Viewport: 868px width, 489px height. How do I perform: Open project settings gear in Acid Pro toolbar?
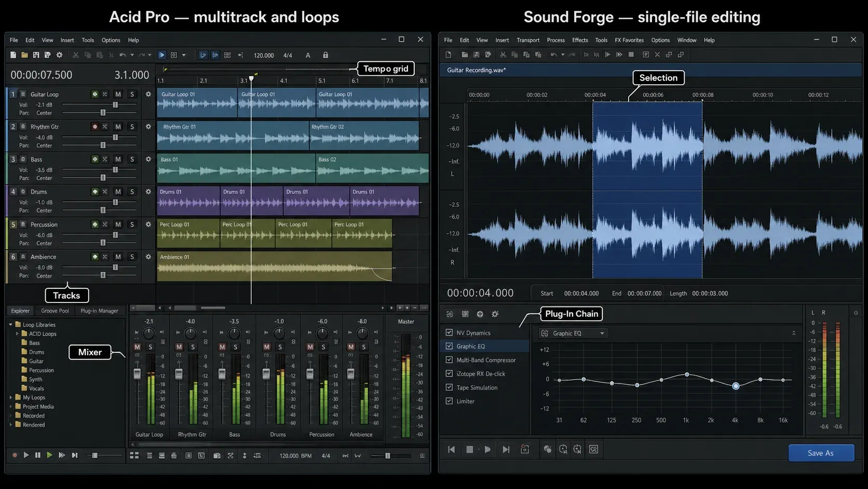(x=59, y=55)
